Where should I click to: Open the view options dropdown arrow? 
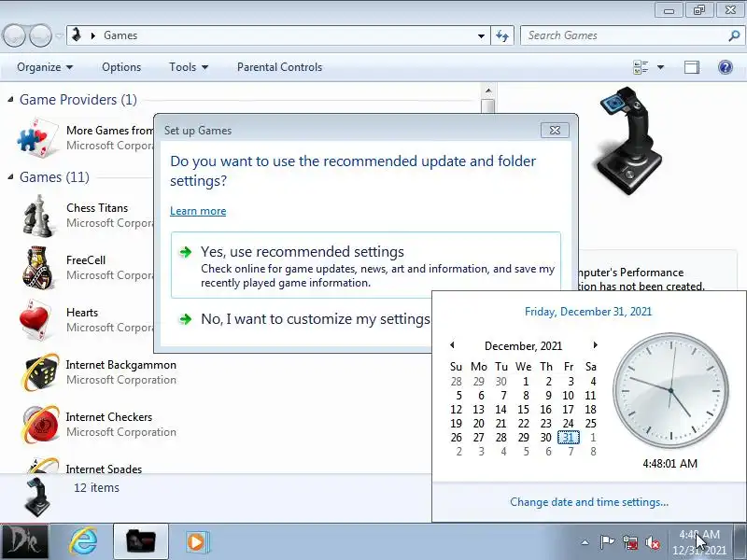(x=661, y=67)
